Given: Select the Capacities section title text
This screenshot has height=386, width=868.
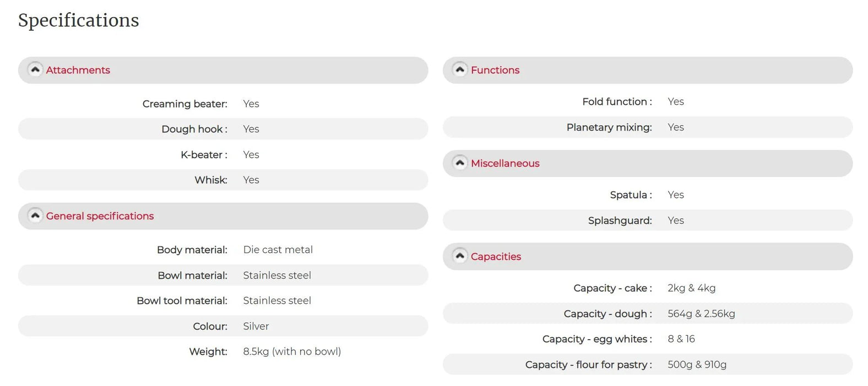Looking at the screenshot, I should (x=496, y=256).
